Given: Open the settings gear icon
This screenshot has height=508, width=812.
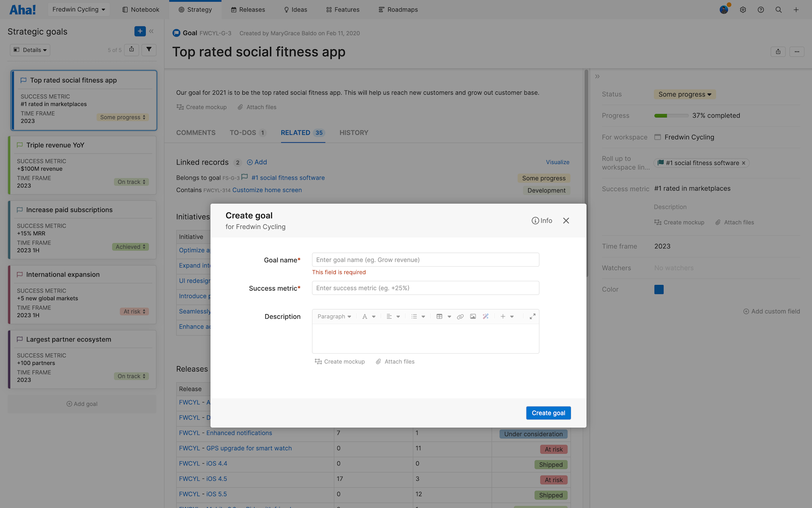Looking at the screenshot, I should (x=743, y=10).
